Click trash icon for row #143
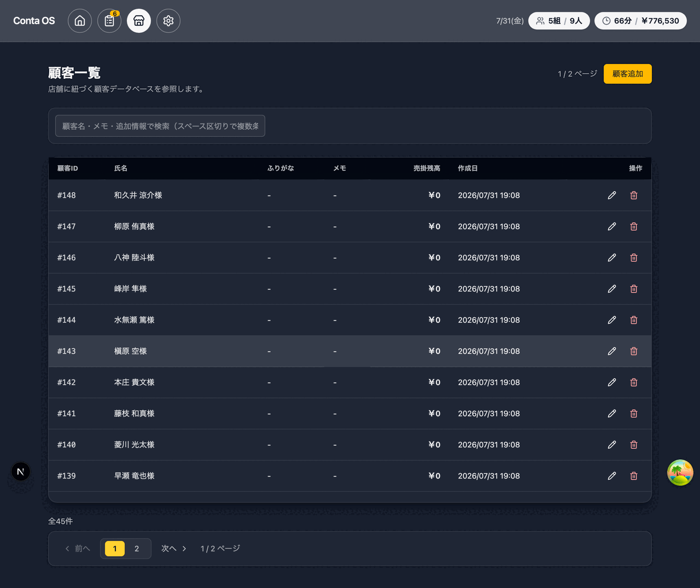 (x=634, y=351)
